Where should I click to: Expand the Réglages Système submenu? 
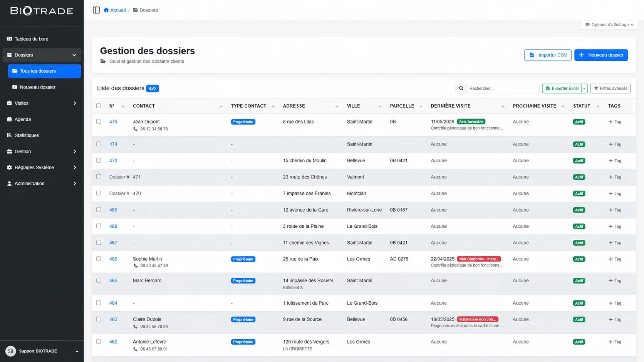[75, 167]
